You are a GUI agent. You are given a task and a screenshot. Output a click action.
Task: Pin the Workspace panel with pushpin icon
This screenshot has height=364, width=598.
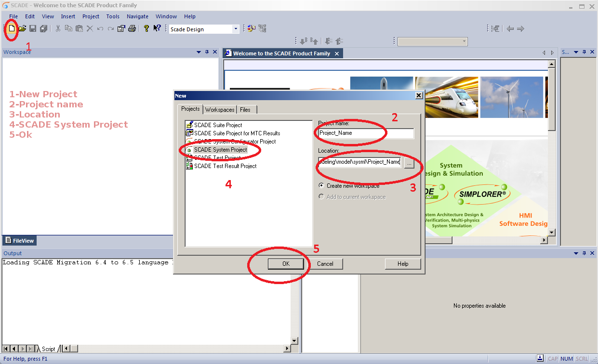pyautogui.click(x=207, y=52)
